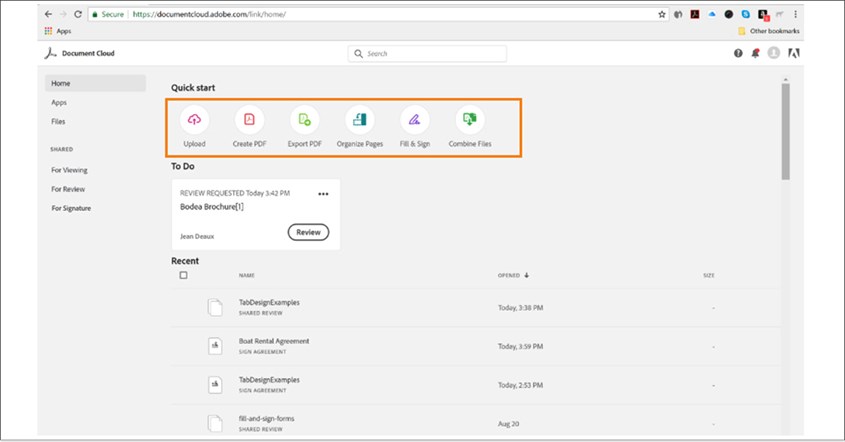Click the Document Cloud Acrobat logo
The image size is (845, 442).
pos(51,53)
